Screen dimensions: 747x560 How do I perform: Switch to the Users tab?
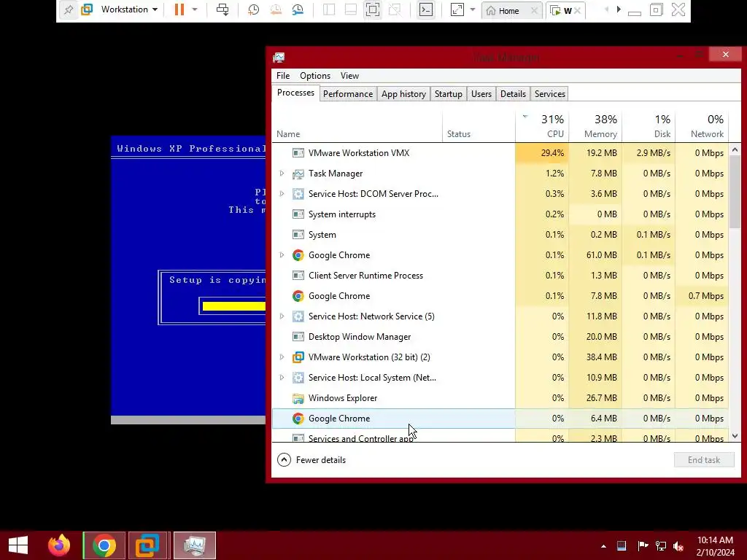(x=481, y=94)
